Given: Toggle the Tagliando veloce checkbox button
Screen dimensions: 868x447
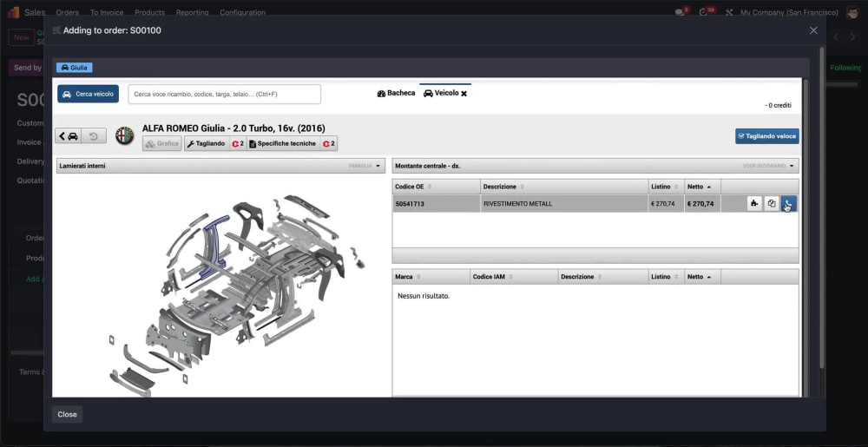Looking at the screenshot, I should (x=766, y=136).
